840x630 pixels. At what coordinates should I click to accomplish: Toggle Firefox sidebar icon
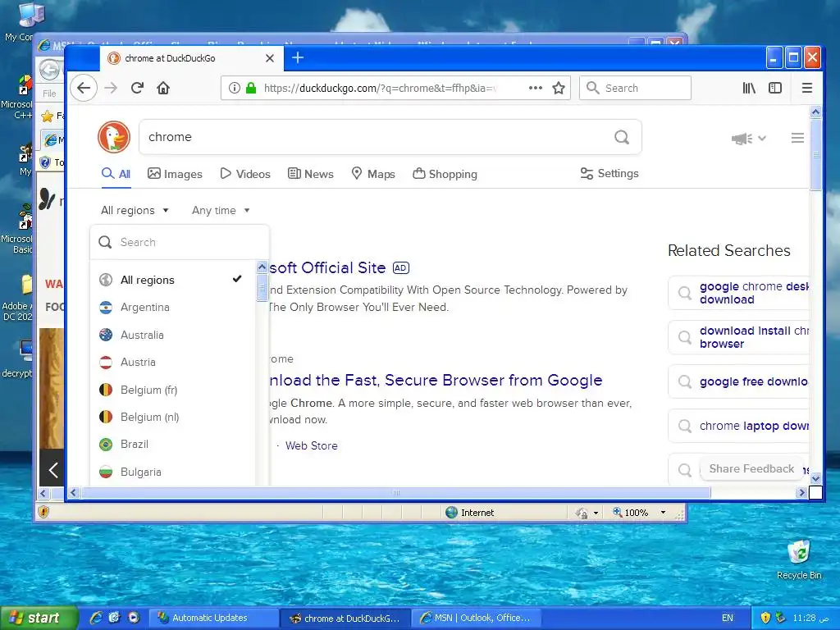coord(775,88)
